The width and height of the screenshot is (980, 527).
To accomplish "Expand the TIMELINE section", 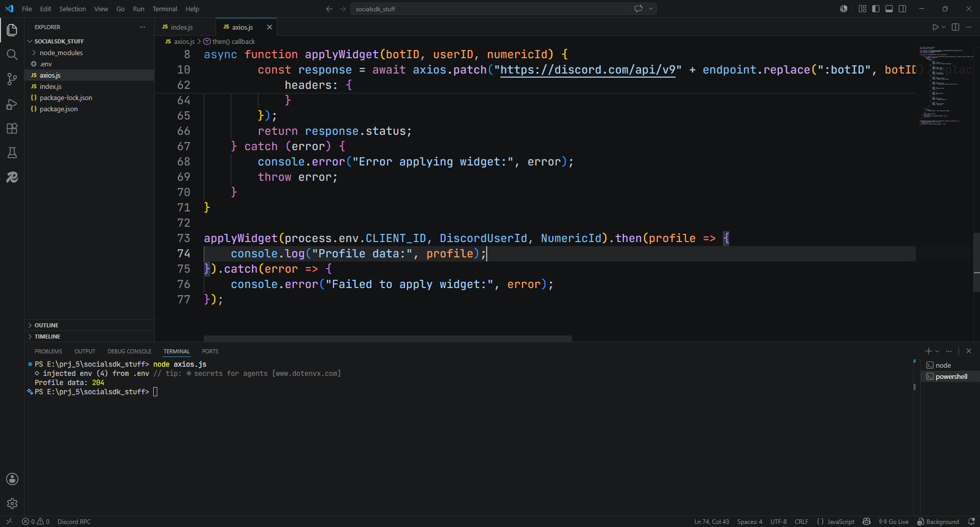I will point(89,337).
